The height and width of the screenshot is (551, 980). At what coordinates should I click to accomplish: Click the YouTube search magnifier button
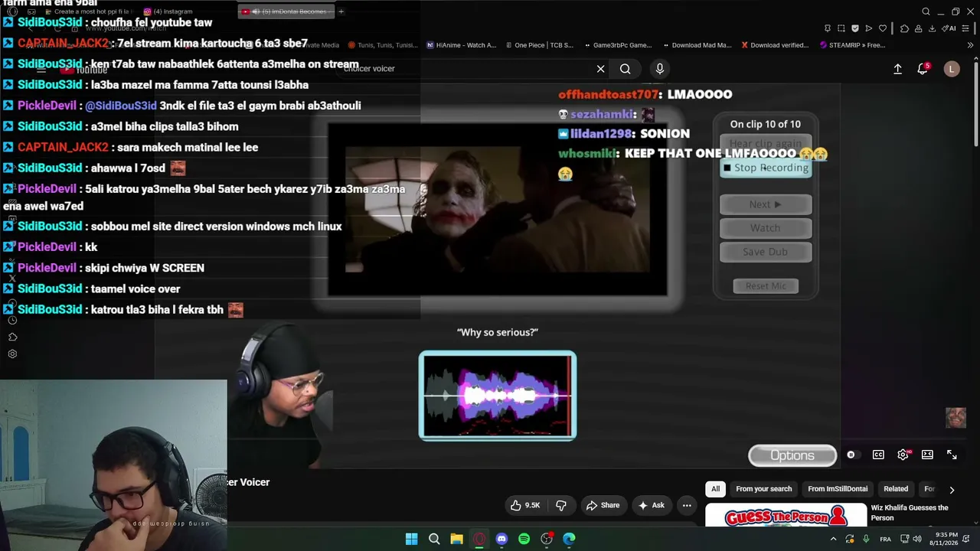[626, 69]
